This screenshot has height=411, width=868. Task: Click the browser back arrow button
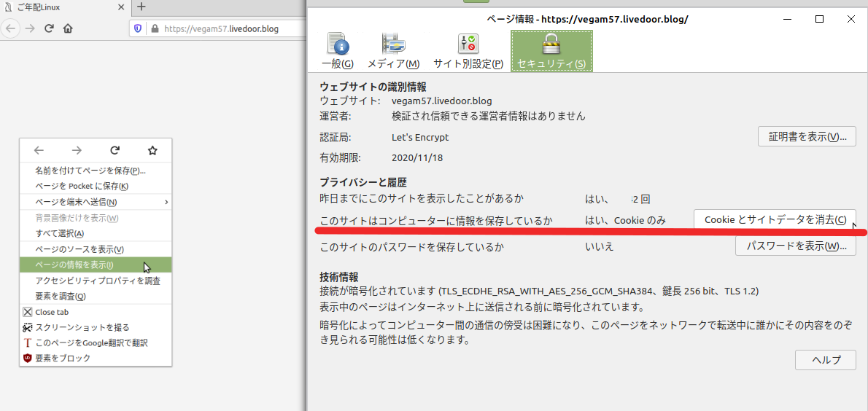click(10, 28)
